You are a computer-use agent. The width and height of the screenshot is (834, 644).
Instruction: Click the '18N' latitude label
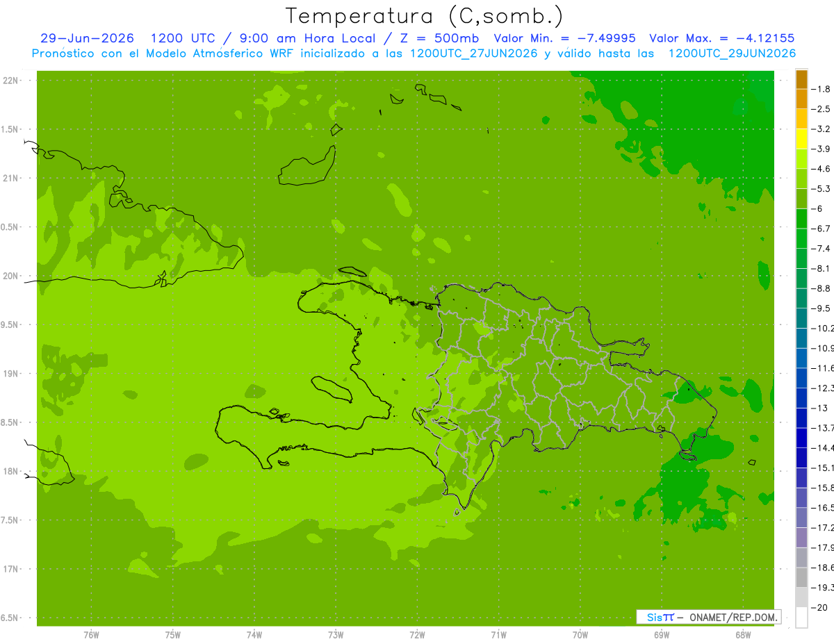(x=10, y=472)
